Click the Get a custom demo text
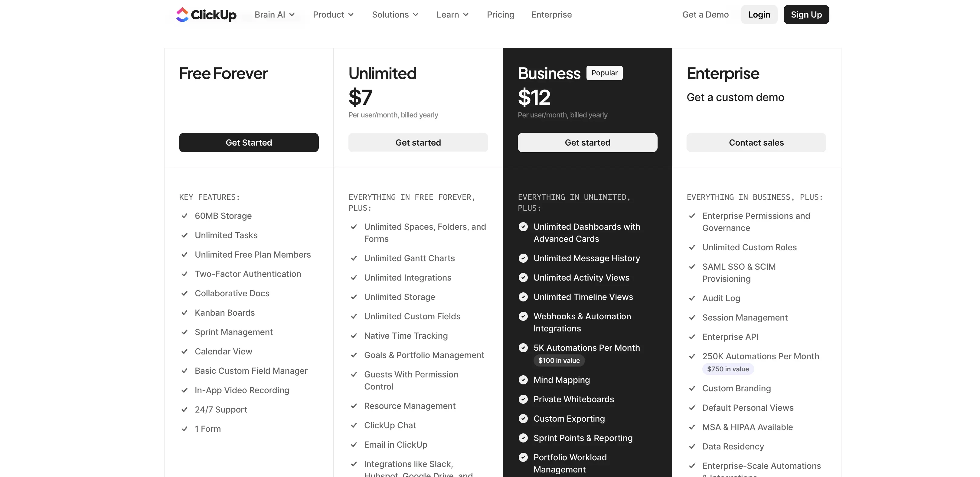 [735, 97]
